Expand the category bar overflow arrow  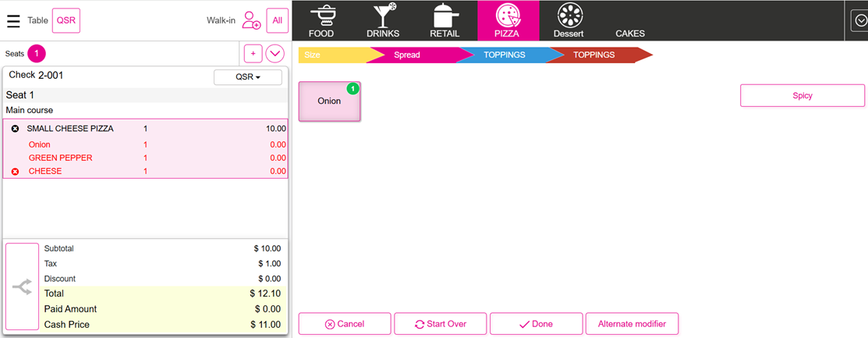click(859, 20)
